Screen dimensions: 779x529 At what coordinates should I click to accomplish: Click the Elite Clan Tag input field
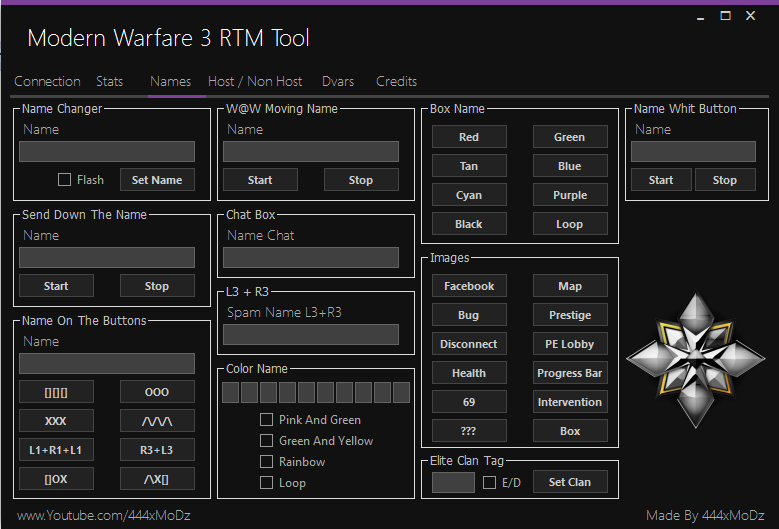(x=453, y=482)
